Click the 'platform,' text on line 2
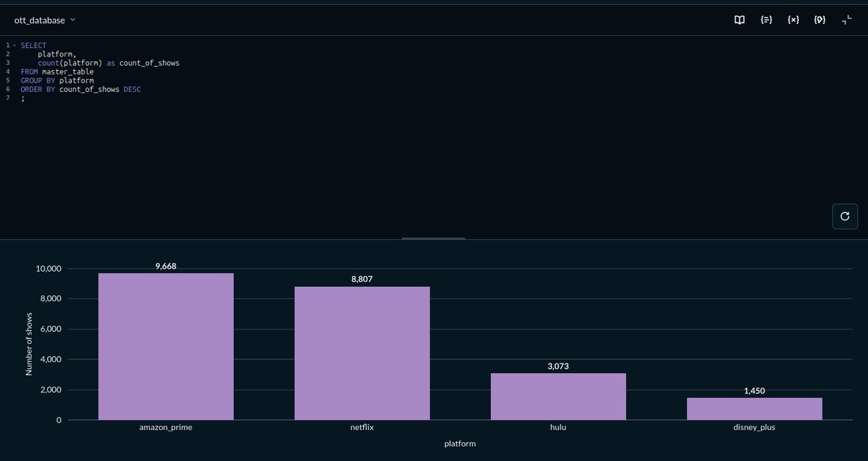This screenshot has width=868, height=461. (x=56, y=54)
